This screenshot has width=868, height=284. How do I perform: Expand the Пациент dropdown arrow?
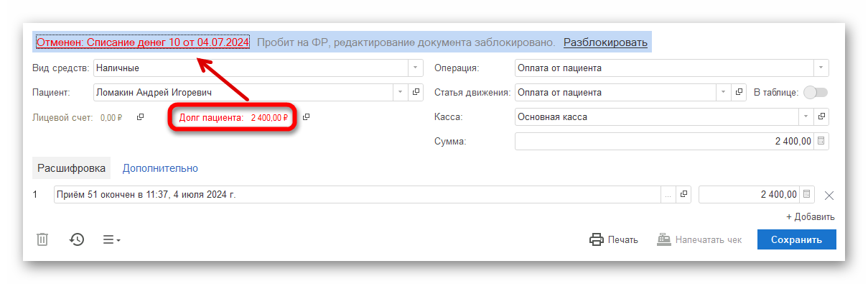coord(401,93)
